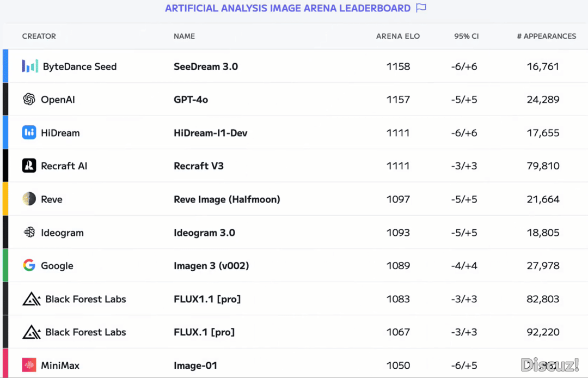588x378 pixels.
Task: Click the Arena ELO value 1067
Action: pyautogui.click(x=398, y=332)
